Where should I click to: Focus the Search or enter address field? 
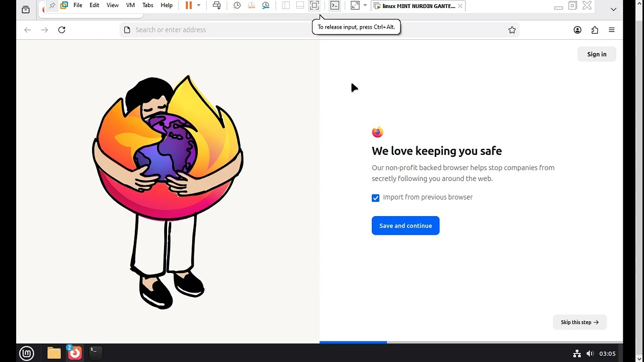click(319, 30)
